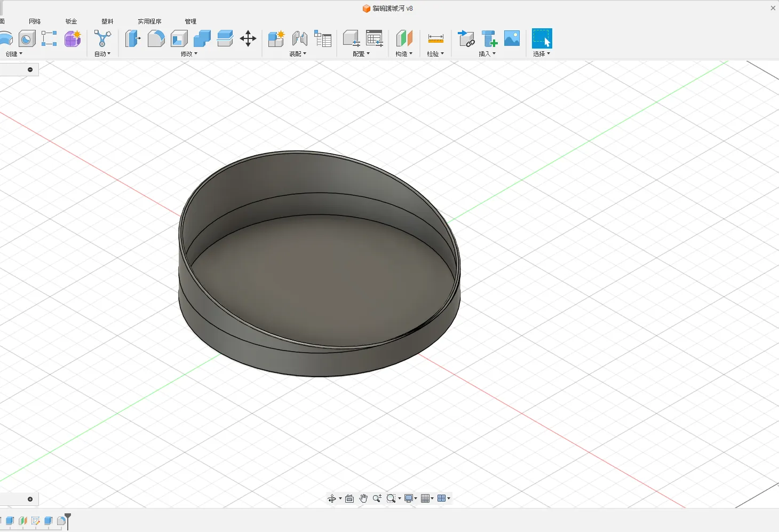This screenshot has height=532, width=779.
Task: Activate the Move/Copy cross-arrows tool
Action: click(248, 38)
